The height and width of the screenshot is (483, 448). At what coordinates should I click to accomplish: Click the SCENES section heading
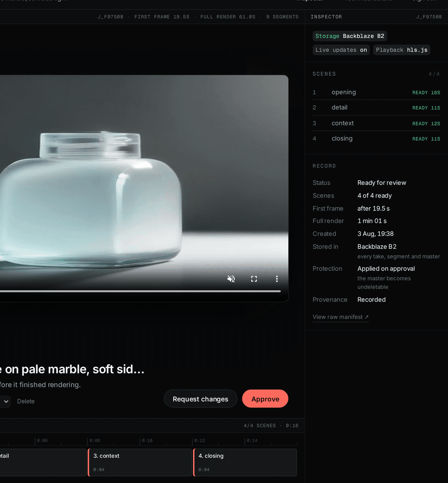324,74
